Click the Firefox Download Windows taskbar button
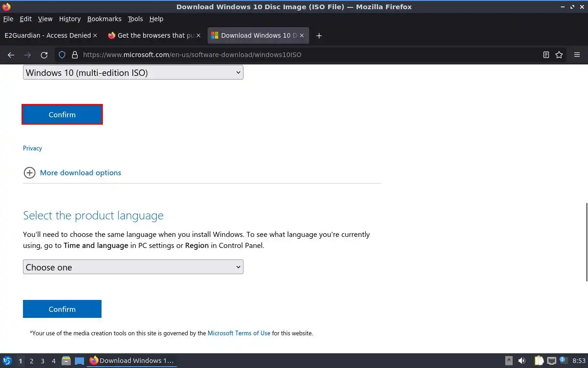 [x=132, y=361]
